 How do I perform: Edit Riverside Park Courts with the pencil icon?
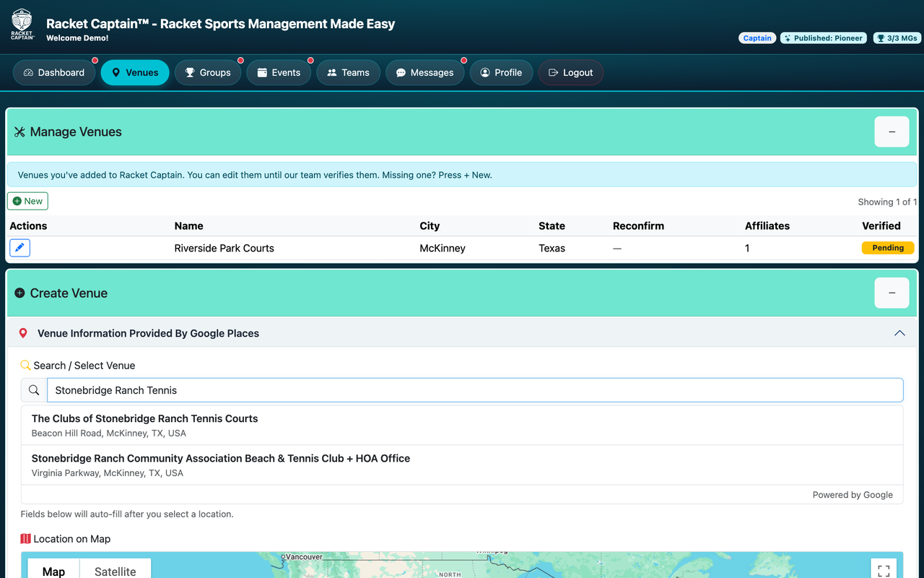[x=19, y=248]
